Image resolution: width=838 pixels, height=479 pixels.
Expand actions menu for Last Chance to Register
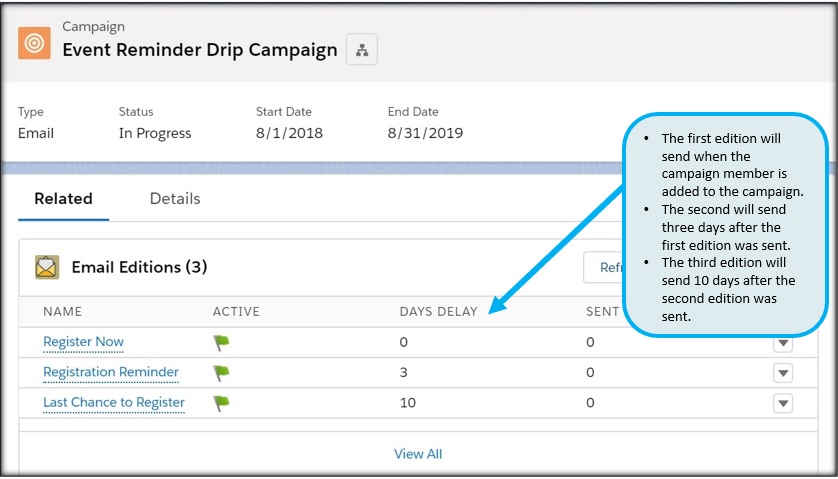[x=783, y=403]
